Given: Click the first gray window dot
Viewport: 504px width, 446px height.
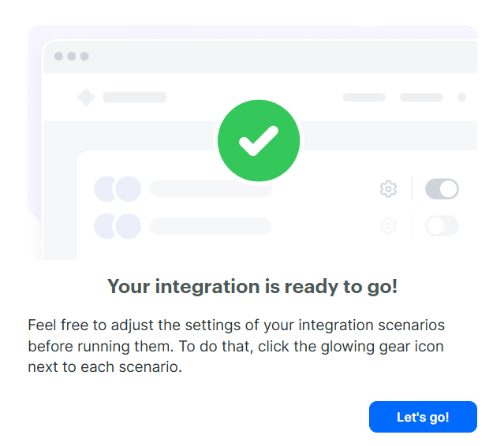Looking at the screenshot, I should pyautogui.click(x=58, y=56).
